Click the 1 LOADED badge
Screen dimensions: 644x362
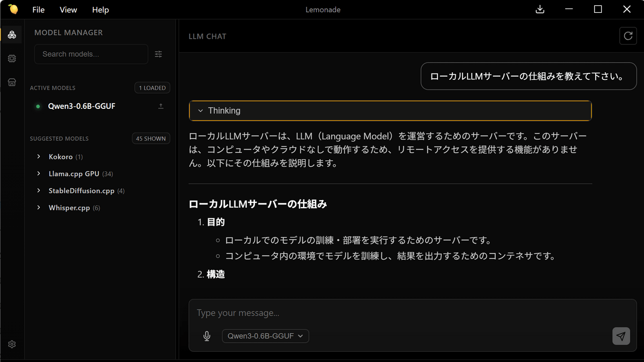pos(152,87)
